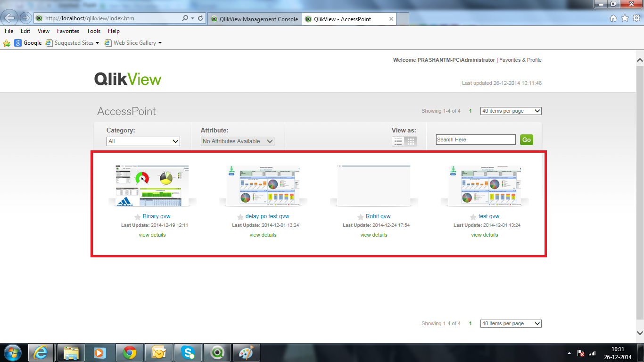
Task: Open the File menu
Action: (x=9, y=31)
